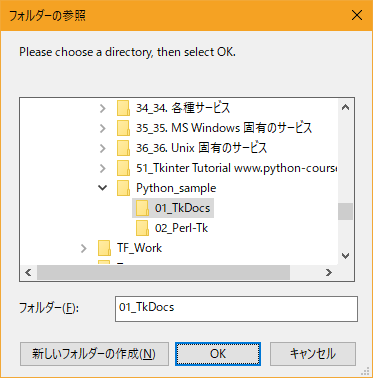This screenshot has height=378, width=373.
Task: Expand the TF_Work folder
Action: (84, 248)
